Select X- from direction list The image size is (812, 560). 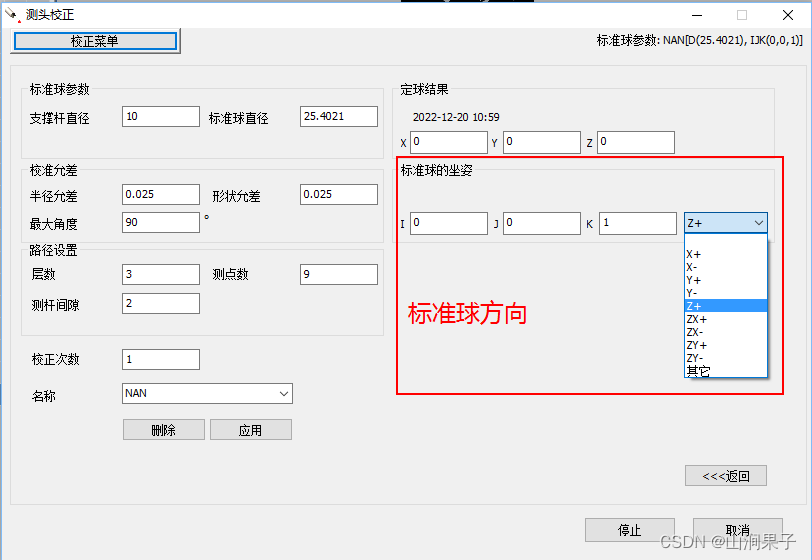click(726, 267)
